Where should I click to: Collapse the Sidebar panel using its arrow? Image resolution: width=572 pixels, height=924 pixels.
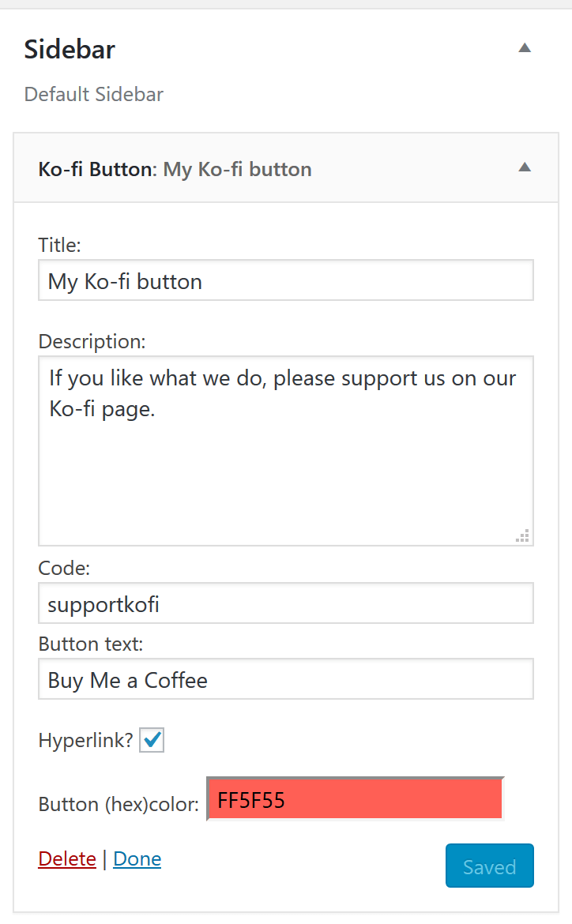tap(524, 48)
